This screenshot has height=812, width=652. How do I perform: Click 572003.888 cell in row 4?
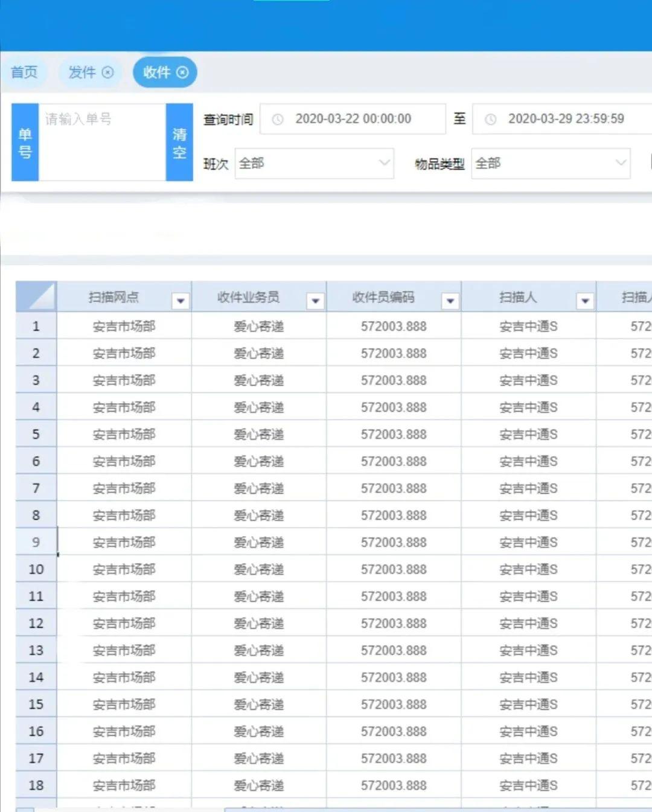(x=394, y=407)
